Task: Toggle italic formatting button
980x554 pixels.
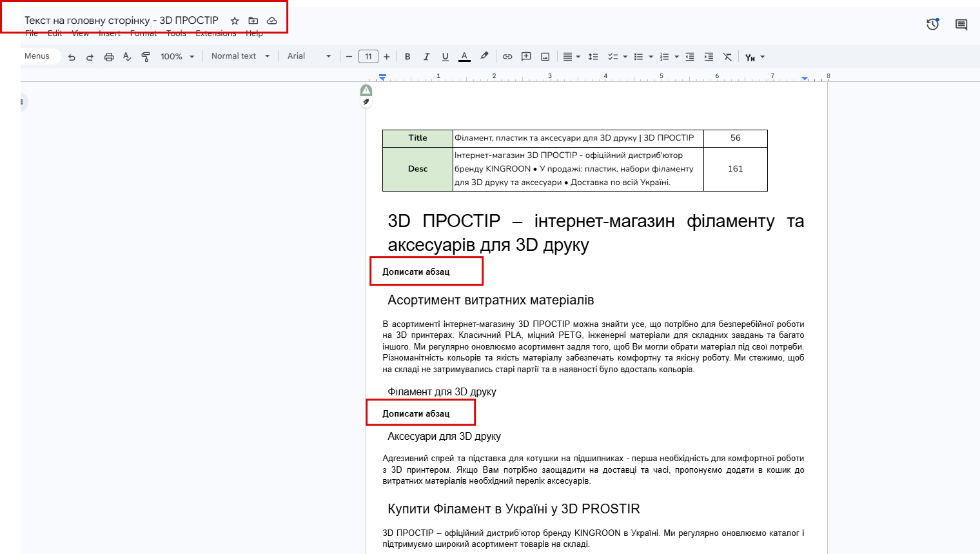Action: pyautogui.click(x=426, y=57)
